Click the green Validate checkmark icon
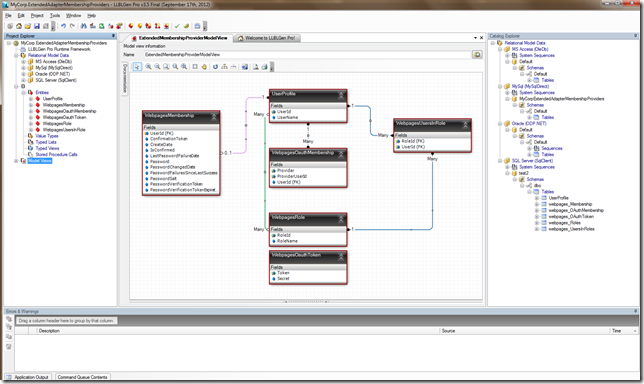Screen dimensions: 644x384 click(x=177, y=26)
